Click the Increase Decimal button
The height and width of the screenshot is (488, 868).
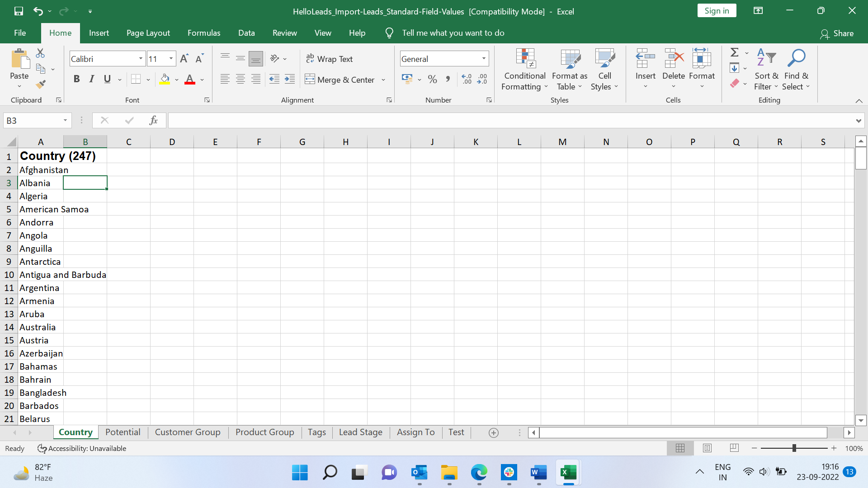coord(467,78)
